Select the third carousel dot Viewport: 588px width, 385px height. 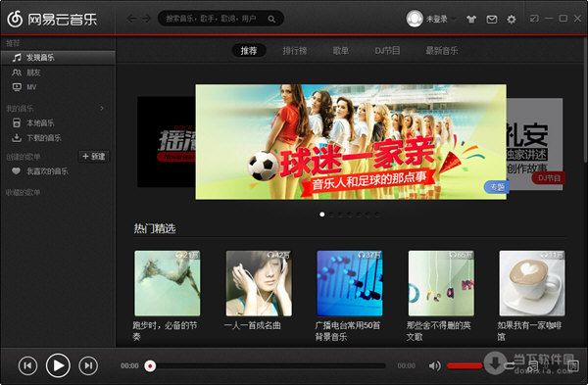pos(340,215)
